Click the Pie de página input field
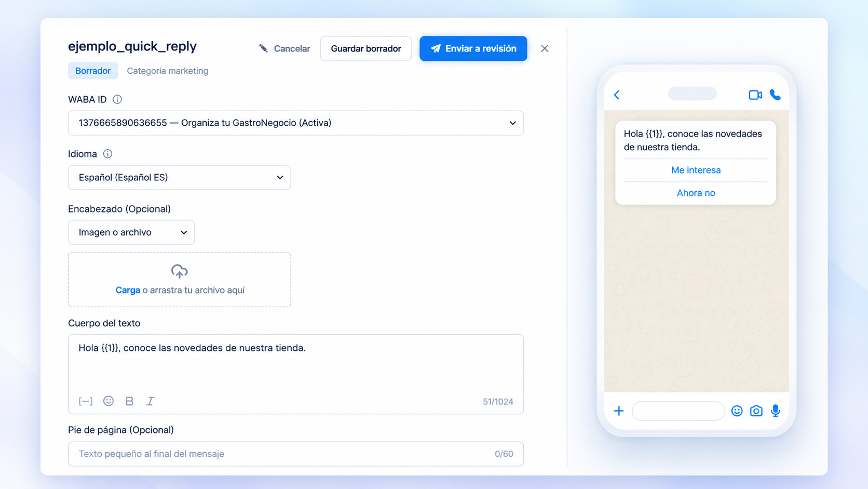The width and height of the screenshot is (868, 489). (x=296, y=454)
